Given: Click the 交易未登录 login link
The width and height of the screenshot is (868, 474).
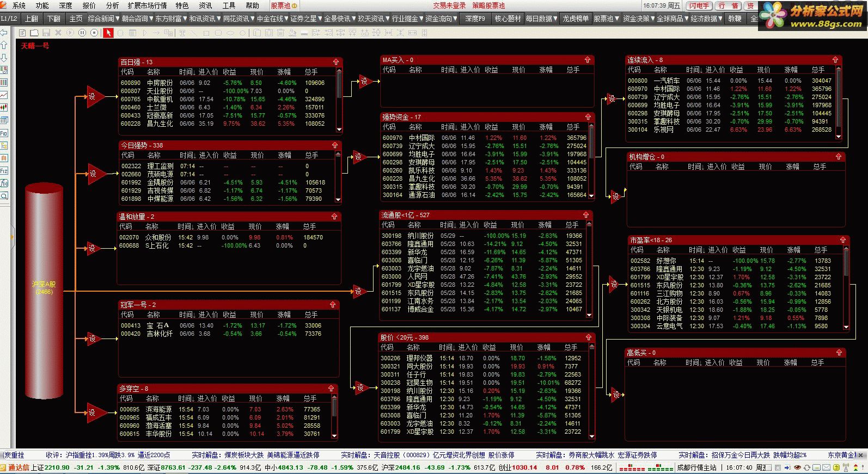Looking at the screenshot, I should point(449,5).
